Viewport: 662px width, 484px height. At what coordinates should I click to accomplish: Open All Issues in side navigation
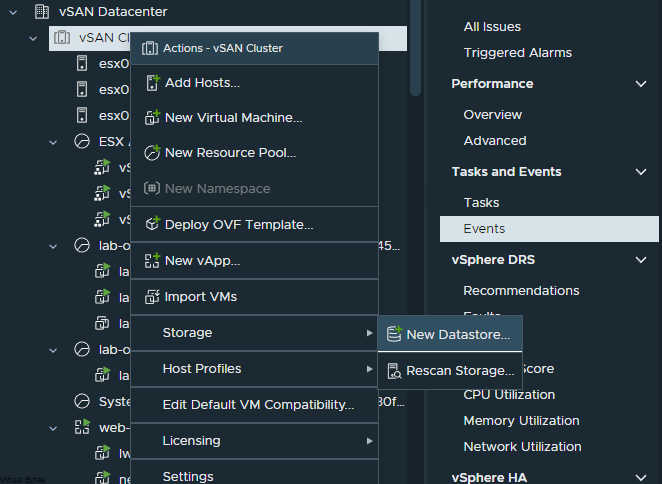coord(492,27)
